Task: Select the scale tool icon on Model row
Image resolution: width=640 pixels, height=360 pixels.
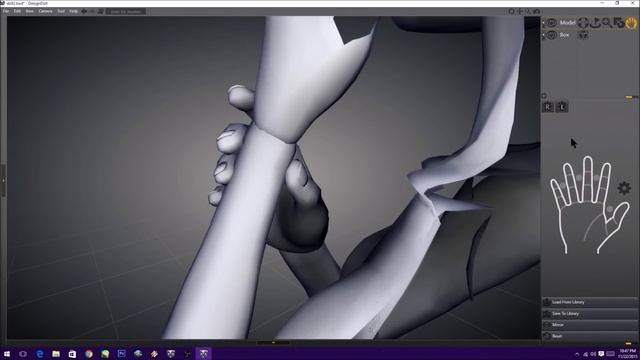Action: click(x=619, y=23)
